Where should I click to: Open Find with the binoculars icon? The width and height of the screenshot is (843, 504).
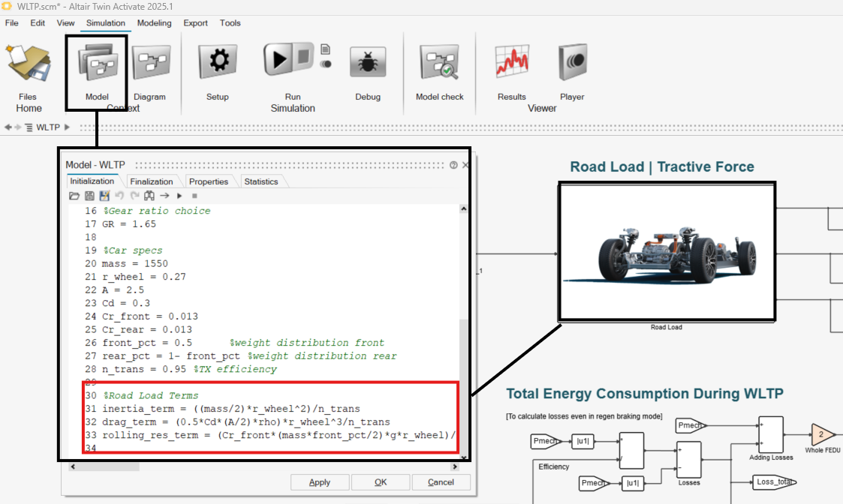(149, 196)
